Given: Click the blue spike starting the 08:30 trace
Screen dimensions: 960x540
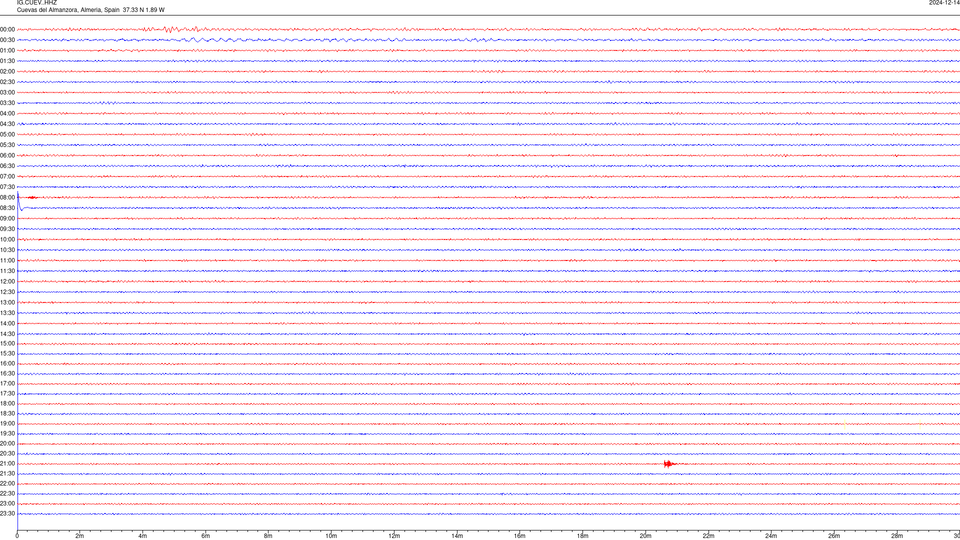Looking at the screenshot, I should pyautogui.click(x=20, y=202).
